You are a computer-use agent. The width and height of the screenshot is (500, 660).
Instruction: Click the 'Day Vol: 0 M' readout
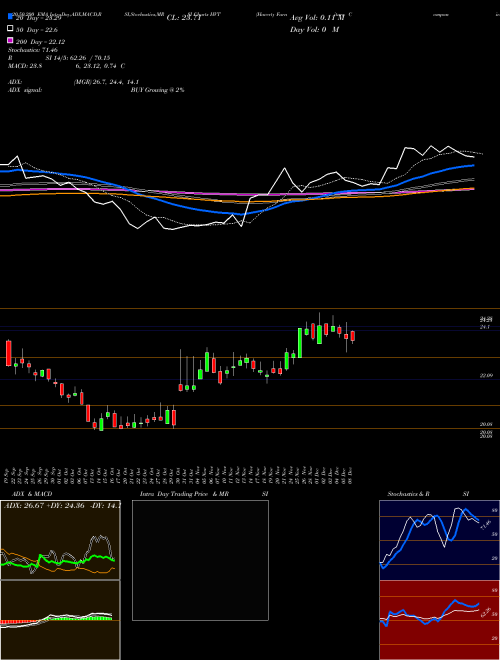[x=314, y=29]
